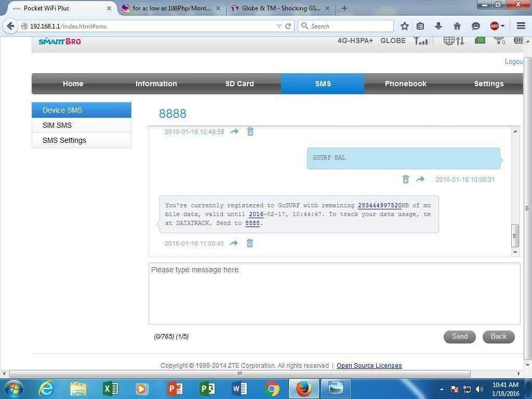Screen dimensions: 532x399
Task: Click the conversation scrollbar thumb
Action: pyautogui.click(x=515, y=236)
